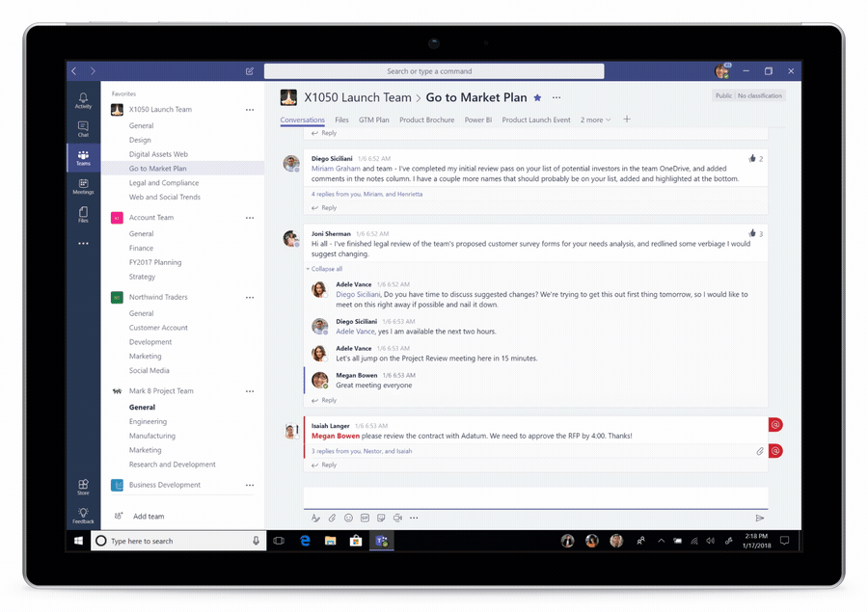Screen dimensions: 868x612
Task: Click the back navigation arrow
Action: [x=74, y=70]
